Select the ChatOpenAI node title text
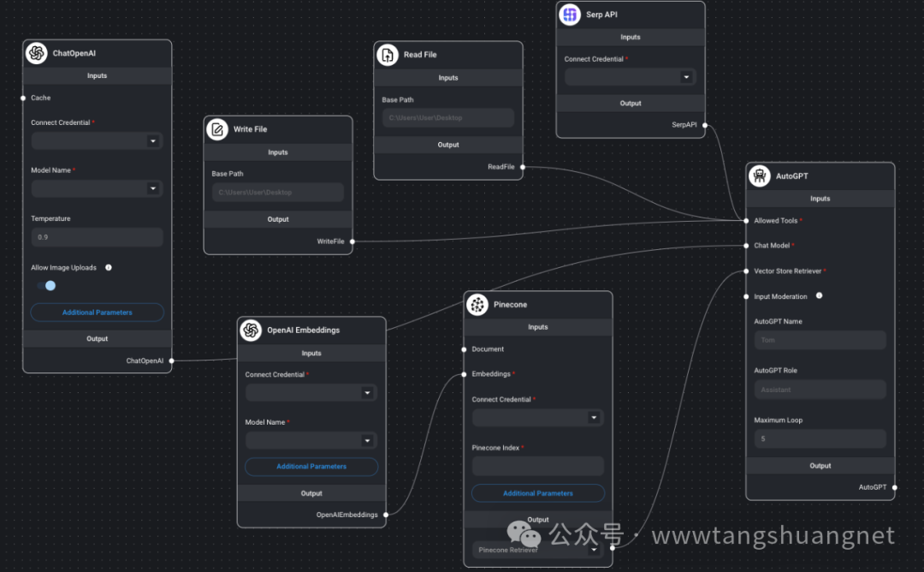Viewport: 924px width, 572px height. tap(74, 53)
